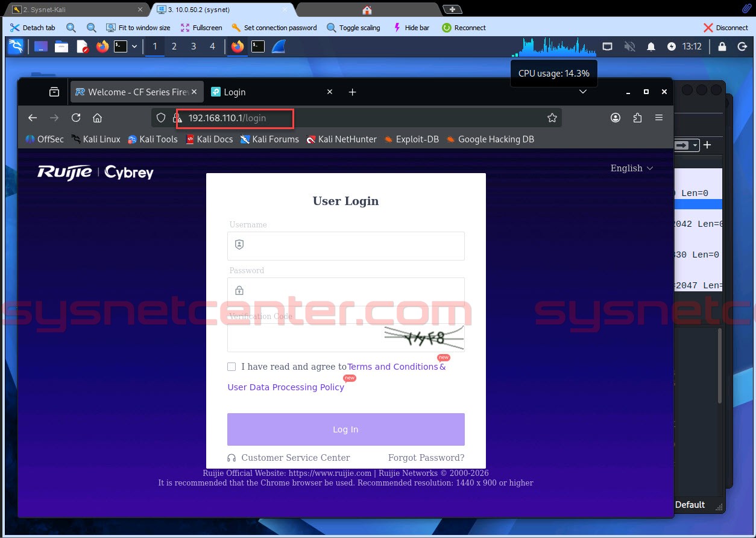Launch Firefox from the Kali panel launcher
The height and width of the screenshot is (538, 756).
[102, 46]
